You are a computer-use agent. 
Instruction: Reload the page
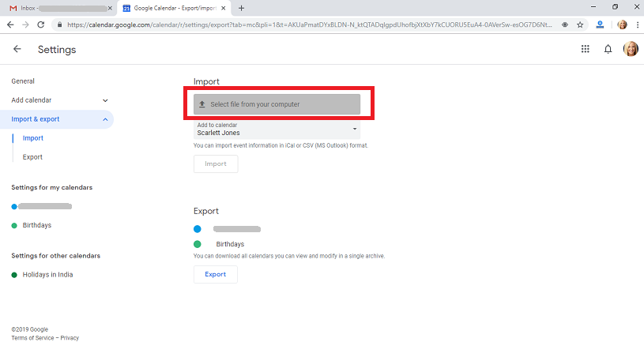point(40,24)
